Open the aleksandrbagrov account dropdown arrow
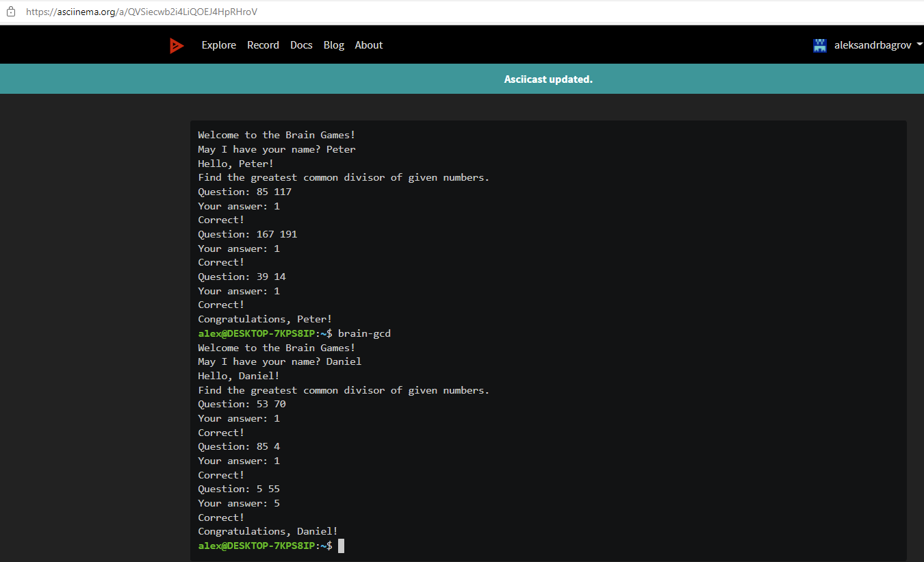This screenshot has height=562, width=924. [919, 44]
